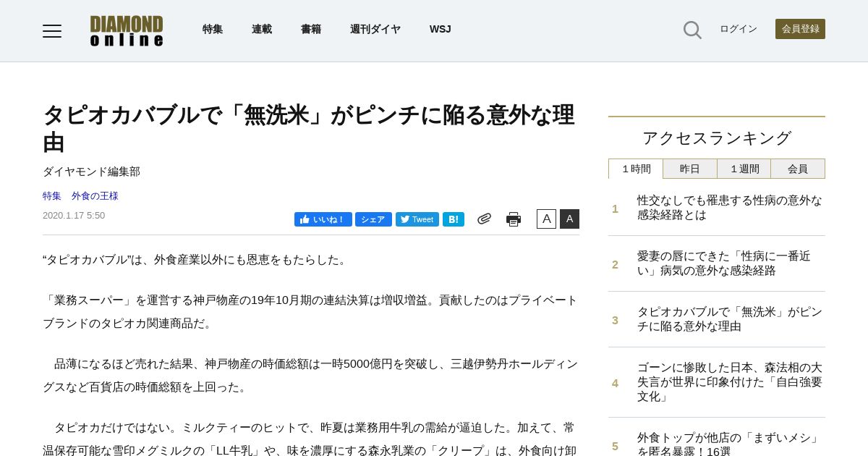
Task: Open ranking 2 article about 愛妻の唇
Action: [724, 263]
